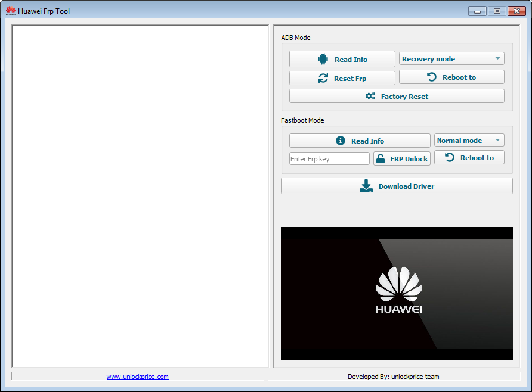Click the ADB Mode group label
532x392 pixels.
295,38
